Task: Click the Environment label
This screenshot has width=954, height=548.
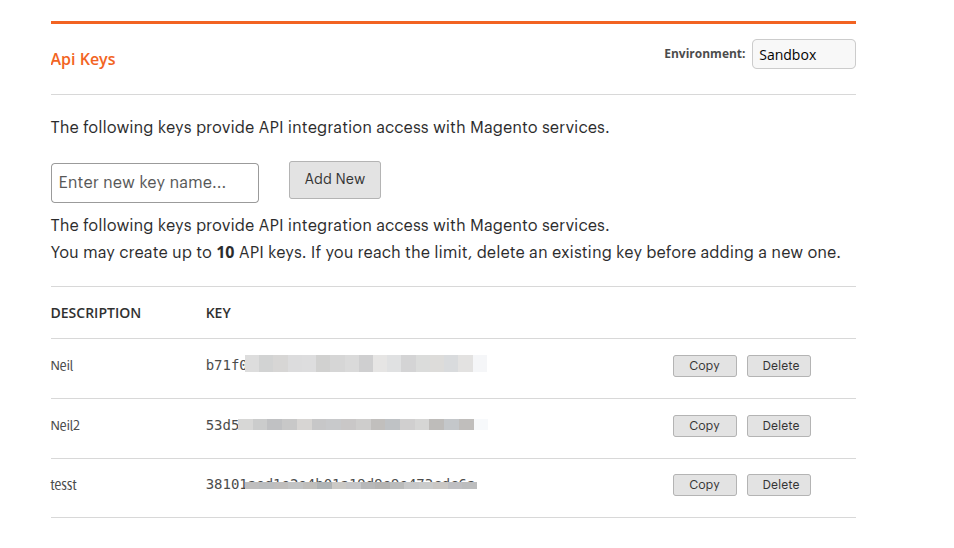Action: coord(704,54)
